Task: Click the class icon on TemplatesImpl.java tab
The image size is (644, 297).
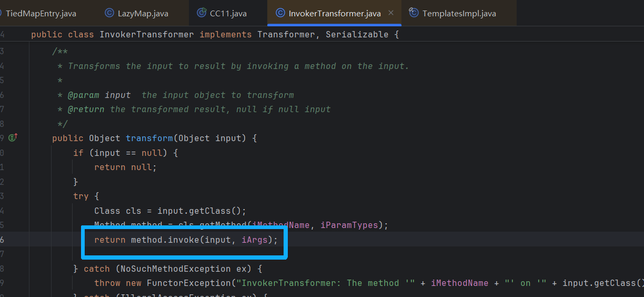Action: pos(414,13)
